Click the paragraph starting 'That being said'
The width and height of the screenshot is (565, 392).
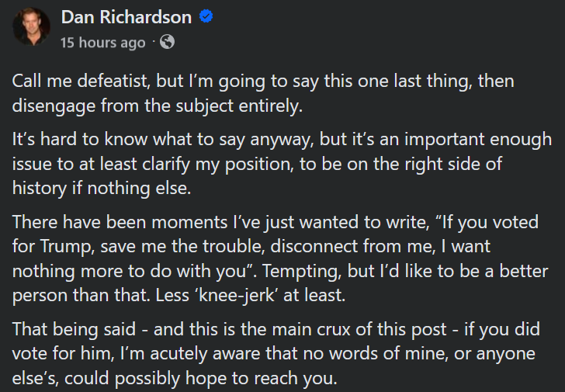[276, 353]
